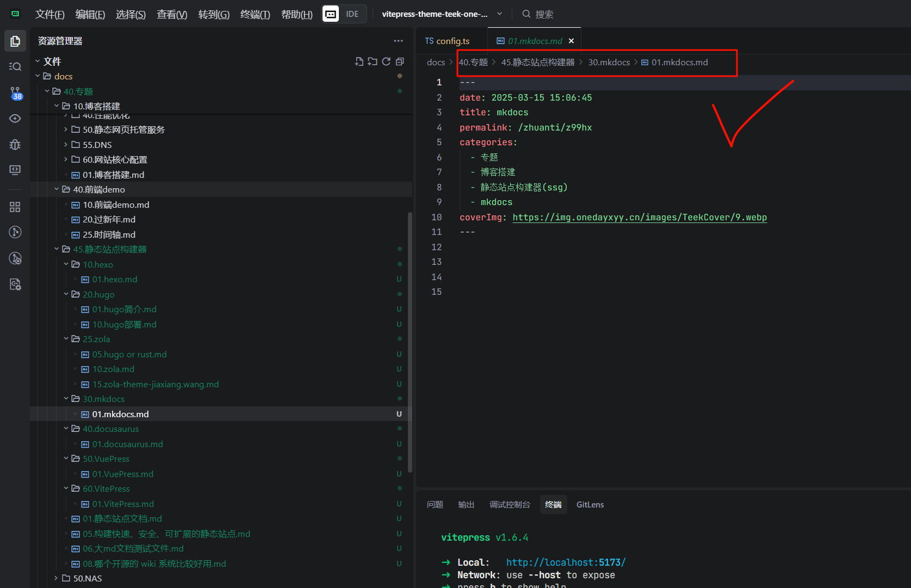Open the document settings gear icon
The width and height of the screenshot is (911, 588).
point(15,284)
